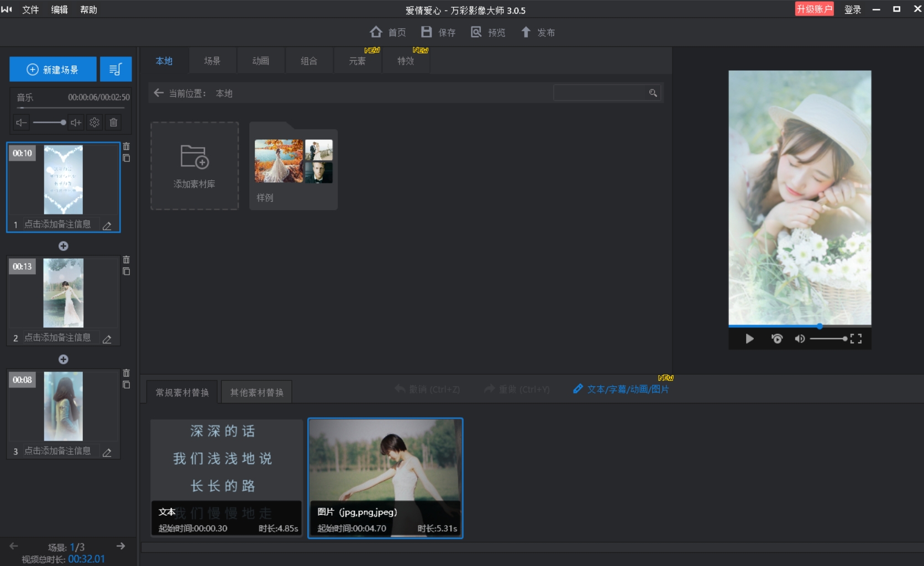Screen dimensions: 924x566
Task: Duplicate scene 3 with the copy icon
Action: [127, 385]
